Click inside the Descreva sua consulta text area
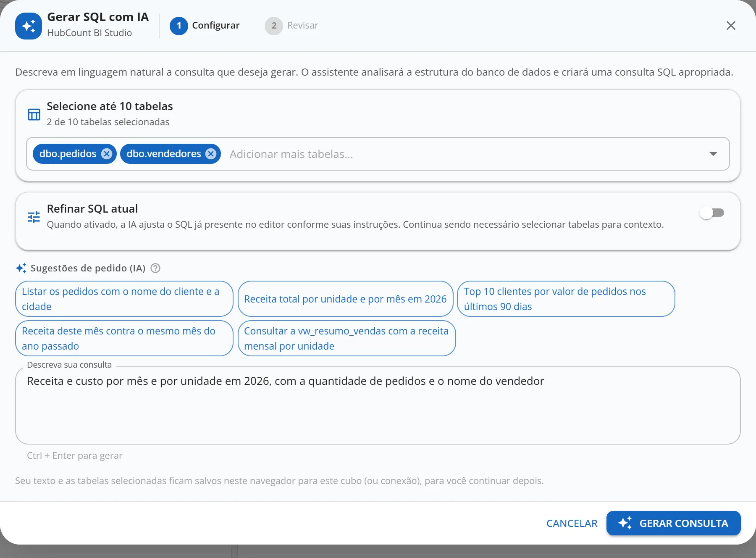The image size is (756, 558). (378, 405)
